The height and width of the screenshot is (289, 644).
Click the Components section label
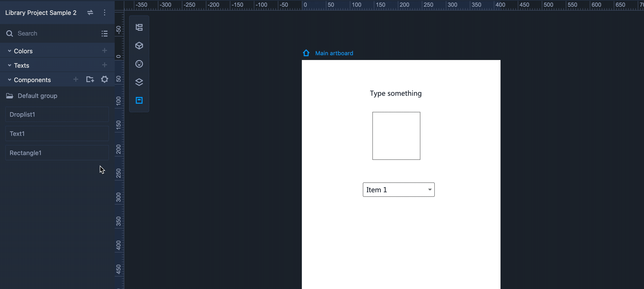pos(32,80)
